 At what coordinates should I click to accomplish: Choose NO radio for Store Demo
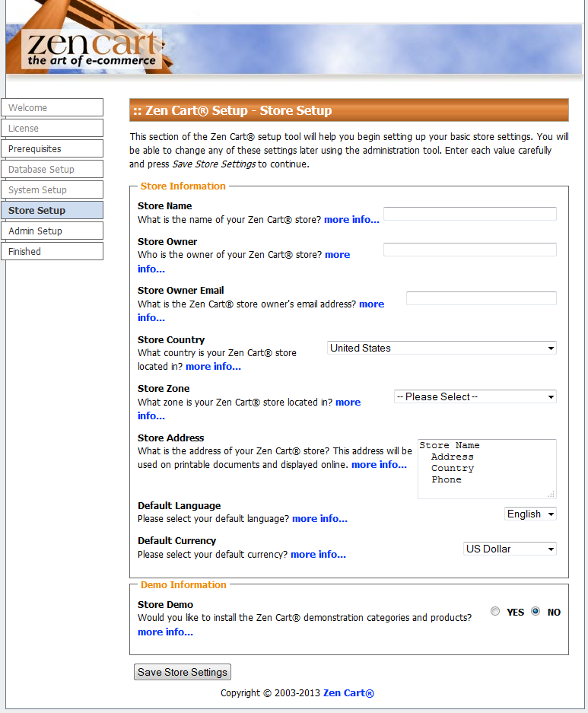click(536, 611)
